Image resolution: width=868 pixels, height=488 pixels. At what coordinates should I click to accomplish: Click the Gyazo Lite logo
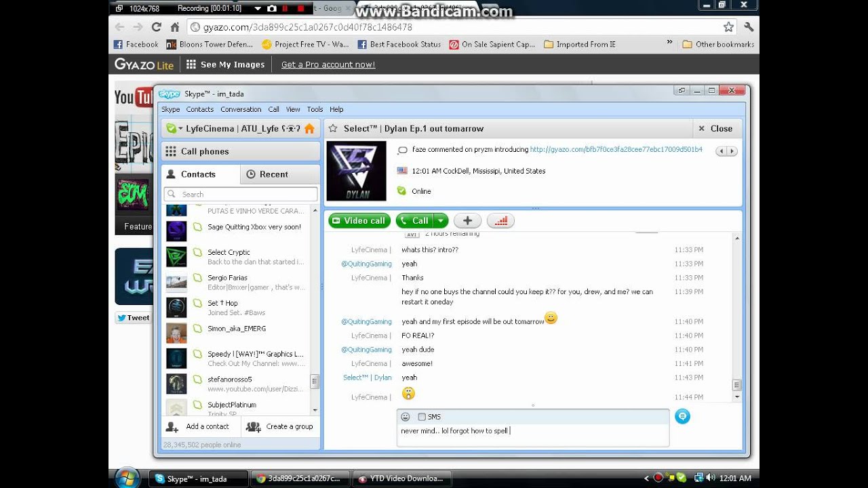(144, 64)
